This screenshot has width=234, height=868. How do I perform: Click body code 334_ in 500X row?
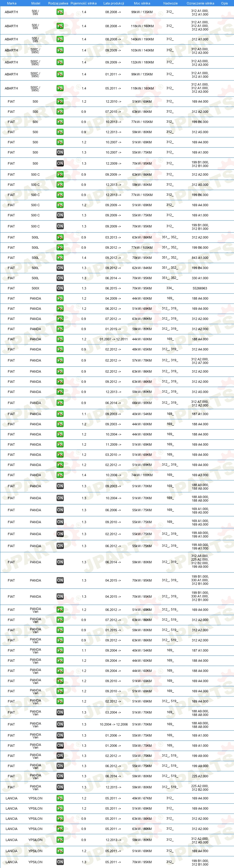click(x=170, y=288)
